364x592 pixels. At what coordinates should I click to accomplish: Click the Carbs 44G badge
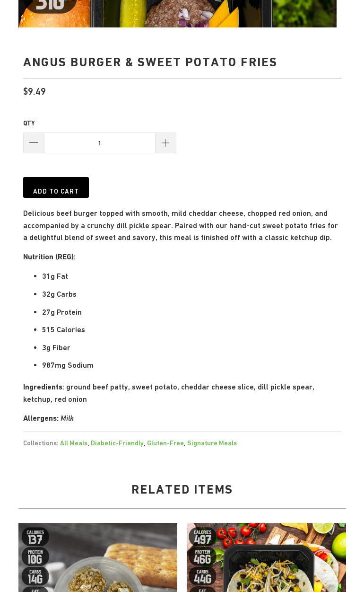(203, 576)
